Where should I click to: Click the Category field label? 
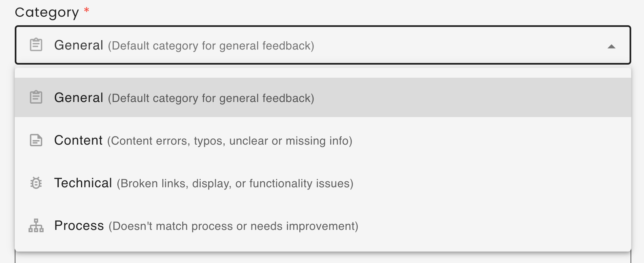(x=47, y=12)
